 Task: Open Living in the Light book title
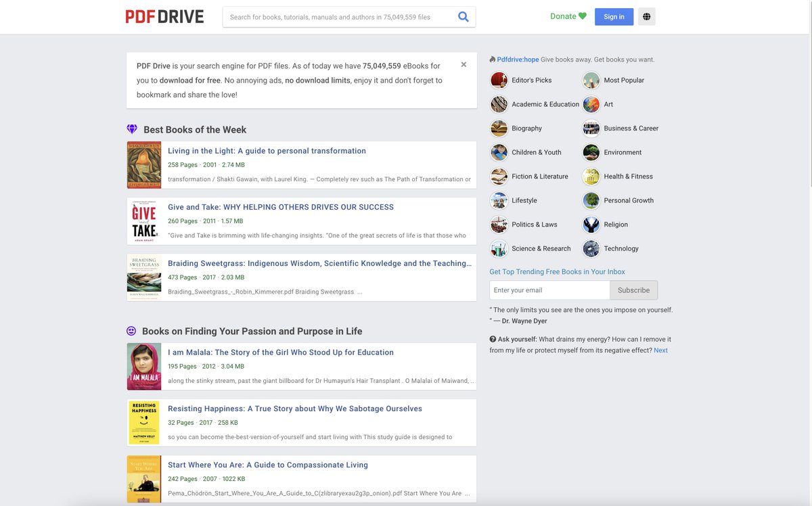pyautogui.click(x=267, y=151)
